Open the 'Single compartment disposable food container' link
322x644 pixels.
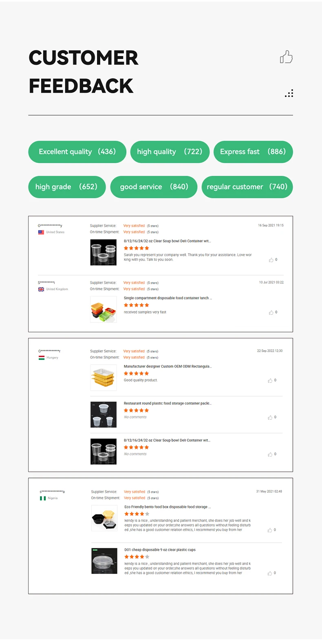pos(168,298)
